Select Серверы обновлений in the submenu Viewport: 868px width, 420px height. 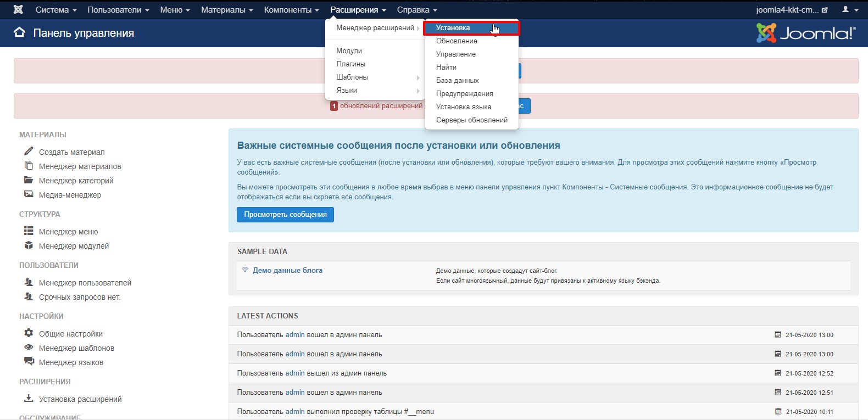[x=471, y=120]
